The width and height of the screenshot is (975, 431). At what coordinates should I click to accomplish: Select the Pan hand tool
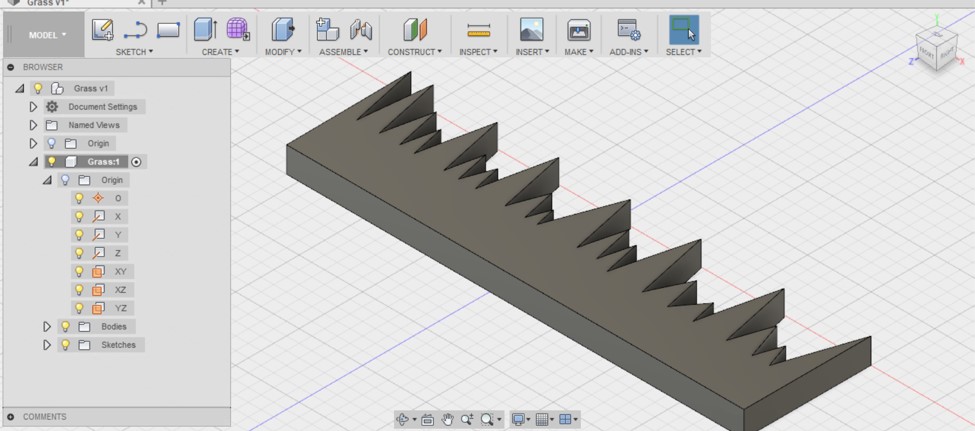pos(448,420)
